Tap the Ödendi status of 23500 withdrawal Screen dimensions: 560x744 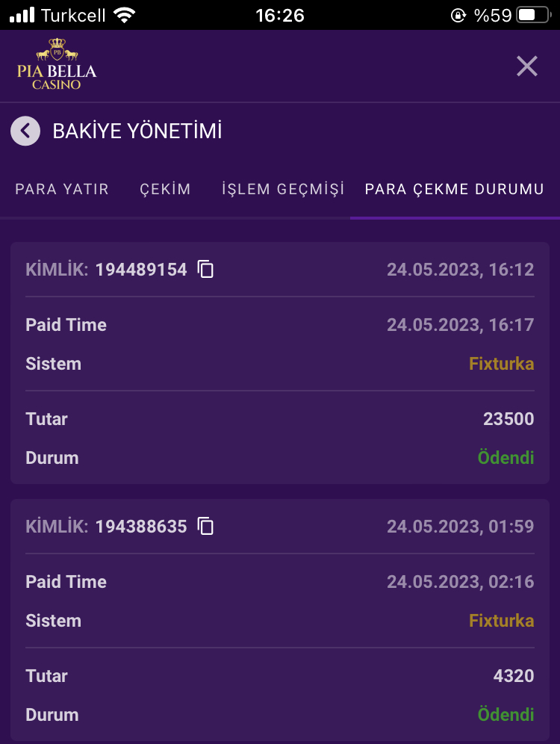coord(505,458)
